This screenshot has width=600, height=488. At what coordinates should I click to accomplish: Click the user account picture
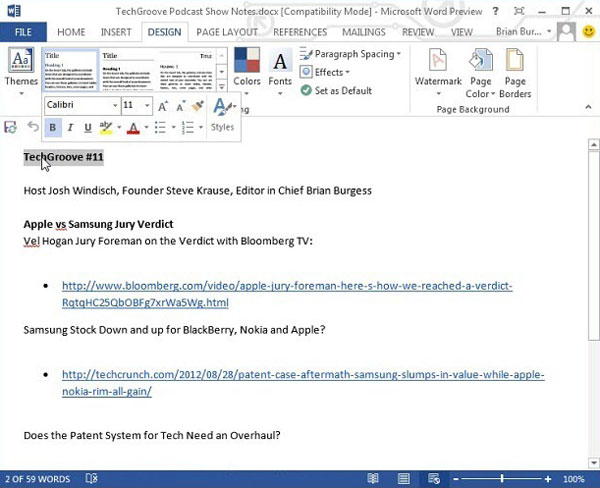(x=566, y=32)
